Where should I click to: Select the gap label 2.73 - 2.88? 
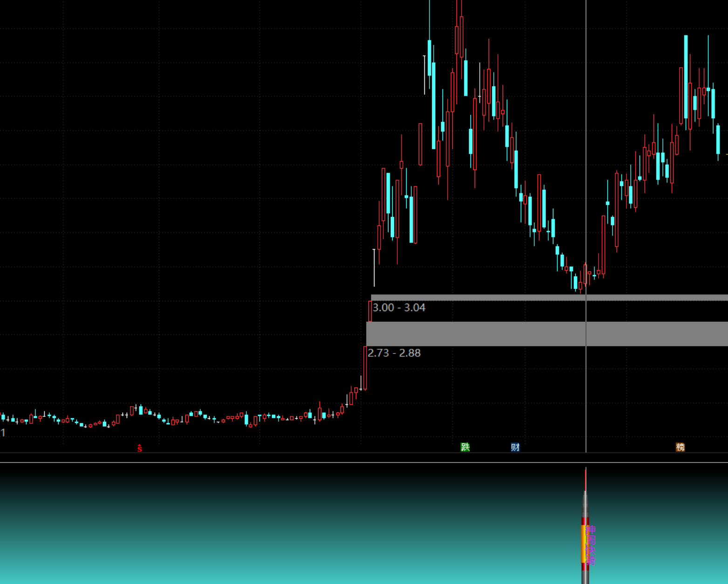click(394, 353)
